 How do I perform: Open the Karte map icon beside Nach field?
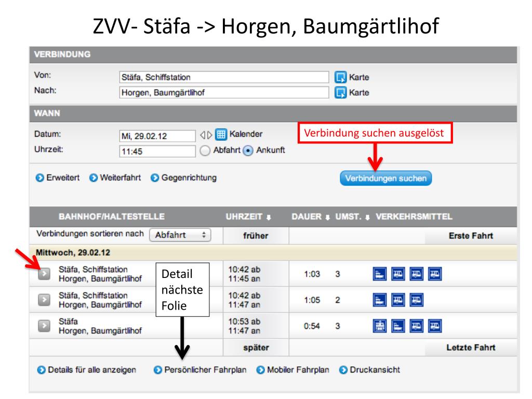point(340,92)
